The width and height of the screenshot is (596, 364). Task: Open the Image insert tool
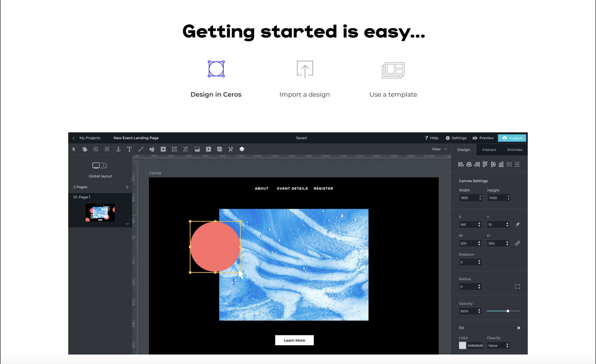(197, 149)
